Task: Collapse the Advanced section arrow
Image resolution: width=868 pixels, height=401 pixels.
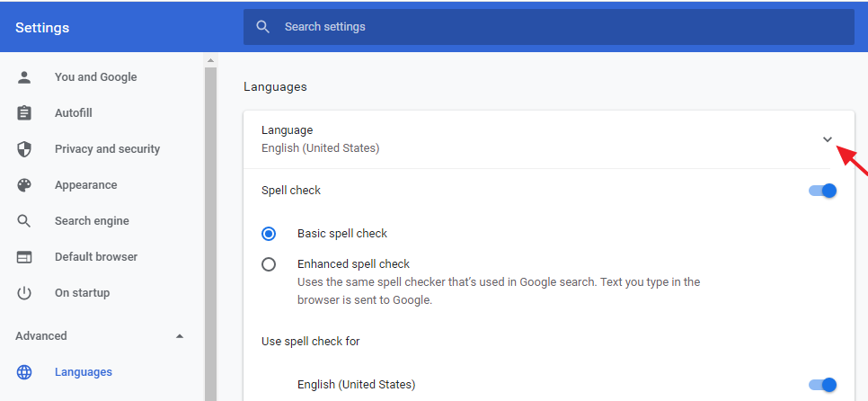Action: pos(180,336)
